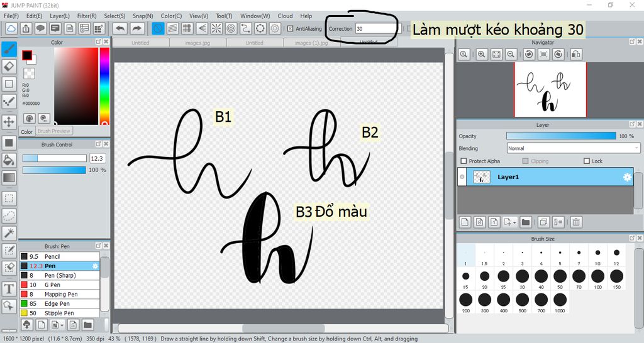Select the Pencil brush

60,256
